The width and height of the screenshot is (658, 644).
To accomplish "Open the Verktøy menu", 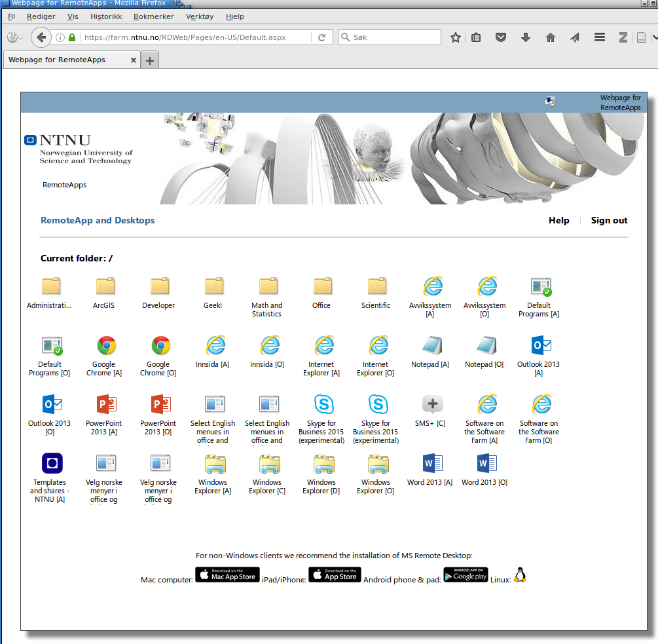I will tap(200, 16).
